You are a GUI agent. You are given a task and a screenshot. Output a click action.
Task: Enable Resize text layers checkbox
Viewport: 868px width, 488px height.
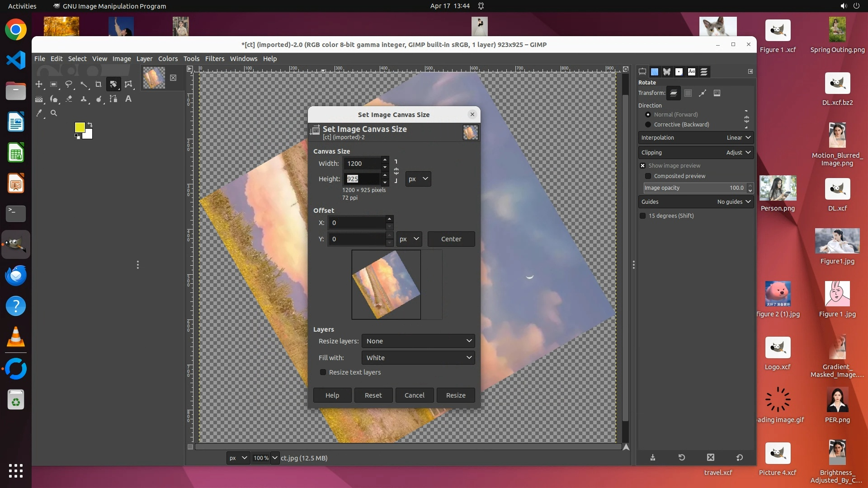[323, 372]
